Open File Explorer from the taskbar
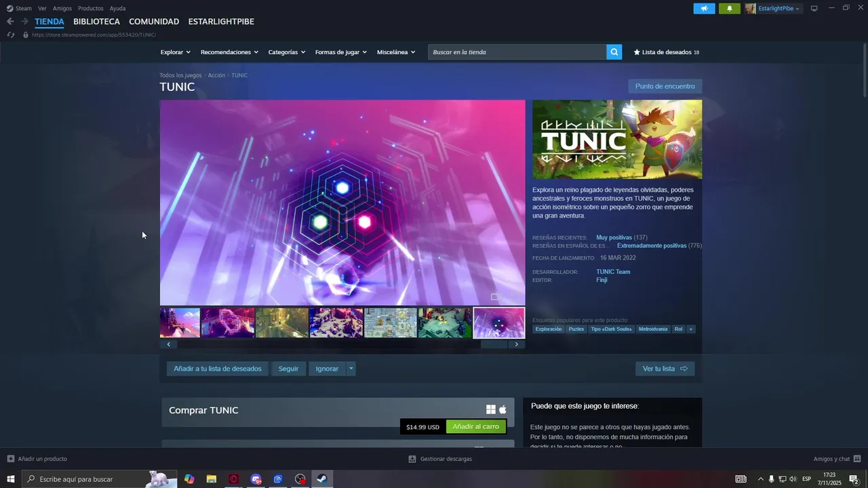This screenshot has height=488, width=868. 212,479
